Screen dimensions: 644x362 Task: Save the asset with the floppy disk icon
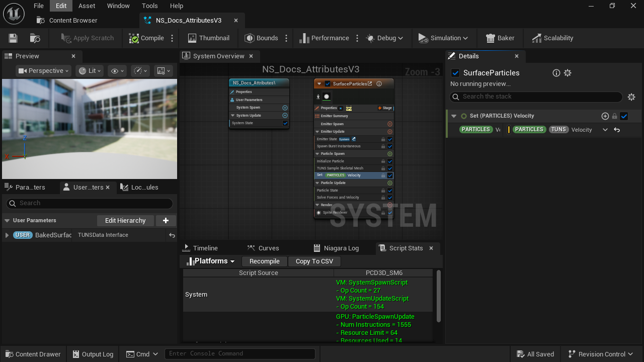(13, 38)
